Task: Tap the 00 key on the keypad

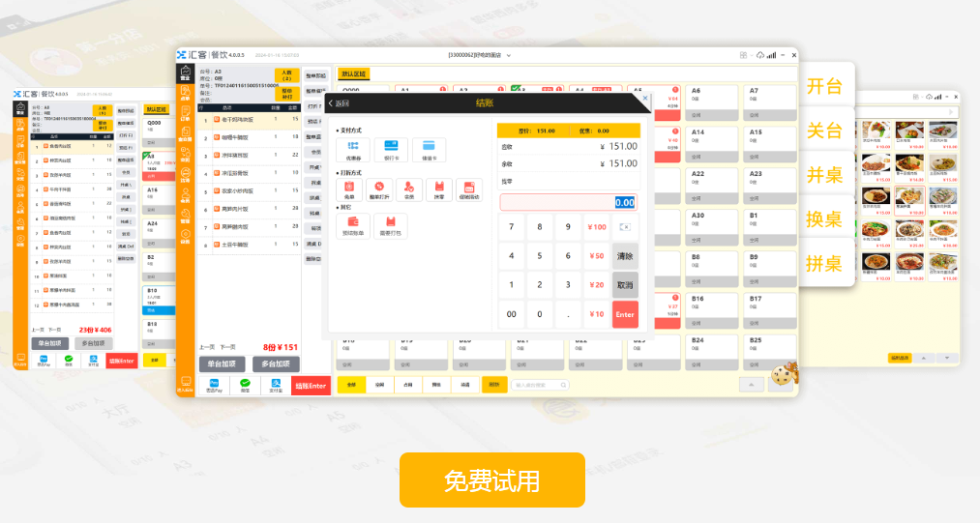Action: 511,314
